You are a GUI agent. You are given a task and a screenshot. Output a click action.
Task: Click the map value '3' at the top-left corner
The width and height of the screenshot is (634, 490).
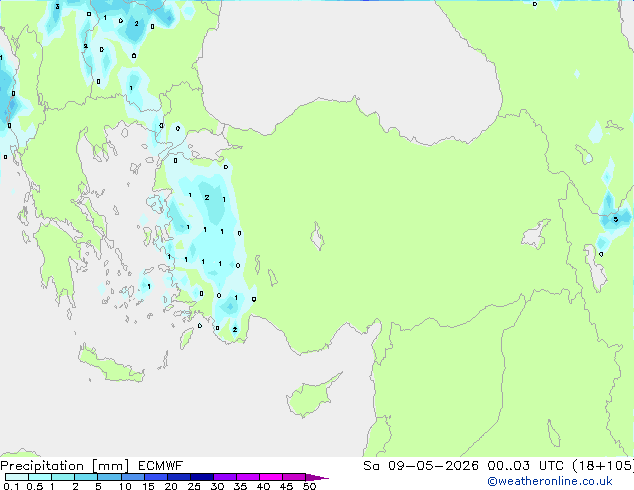[x=57, y=6]
